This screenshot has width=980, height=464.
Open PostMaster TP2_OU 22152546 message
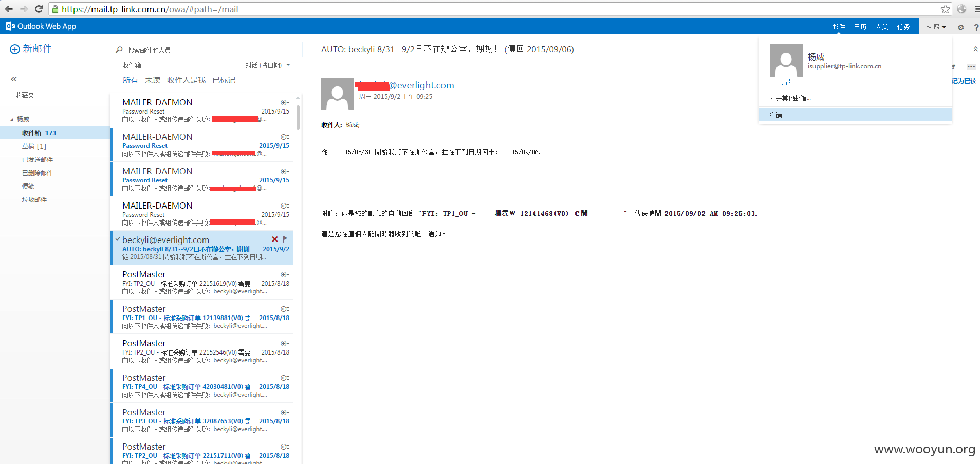202,351
